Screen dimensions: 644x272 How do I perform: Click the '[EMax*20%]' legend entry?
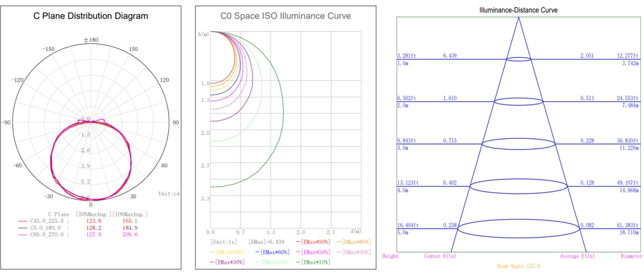pos(272,262)
